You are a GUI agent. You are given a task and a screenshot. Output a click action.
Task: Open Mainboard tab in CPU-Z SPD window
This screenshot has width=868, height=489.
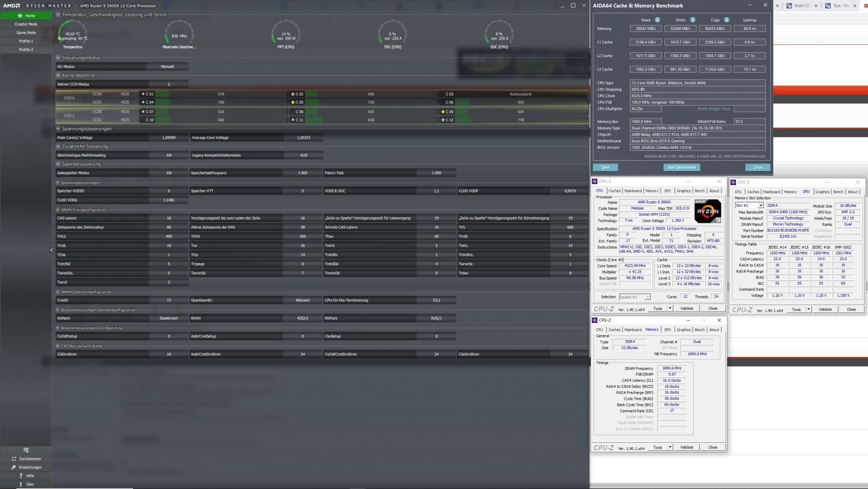coord(771,192)
